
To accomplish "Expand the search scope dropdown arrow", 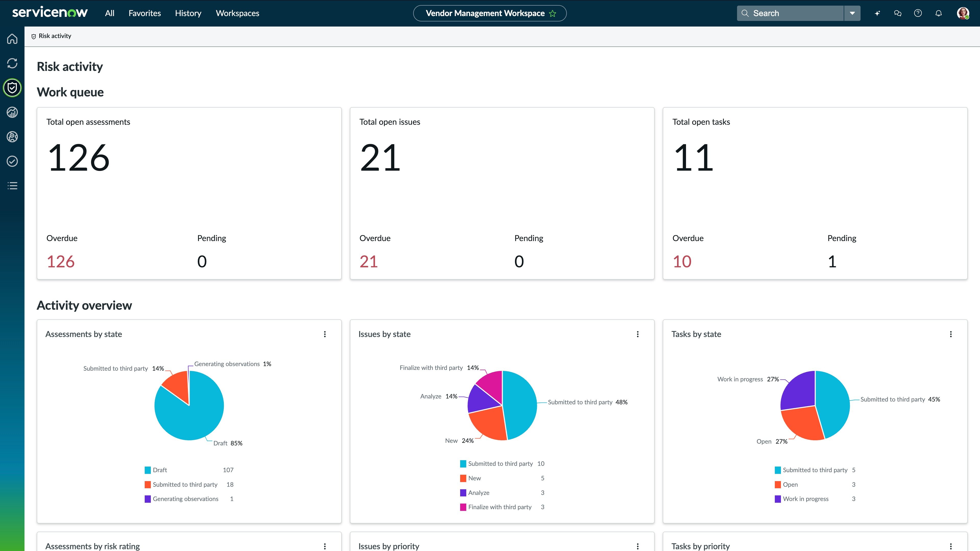I will pyautogui.click(x=852, y=13).
